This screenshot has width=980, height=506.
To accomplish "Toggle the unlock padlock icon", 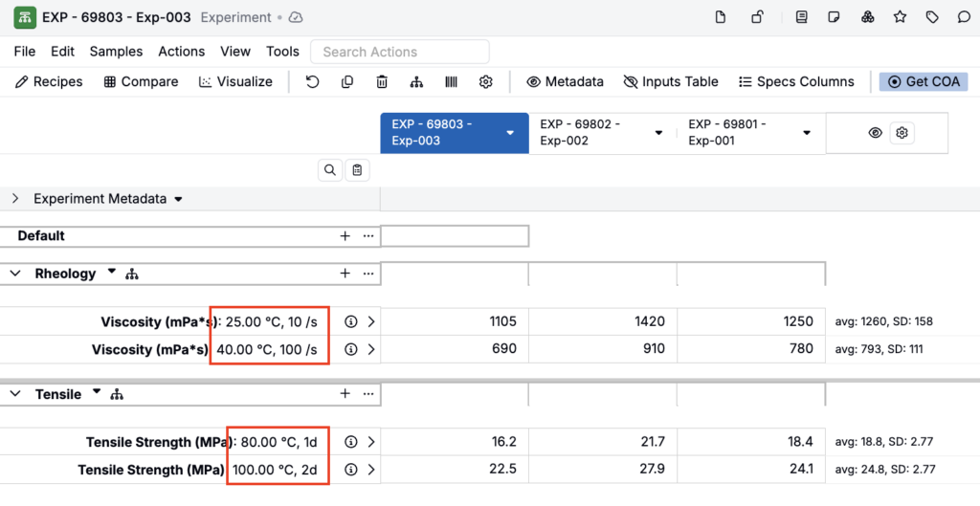I will point(757,17).
